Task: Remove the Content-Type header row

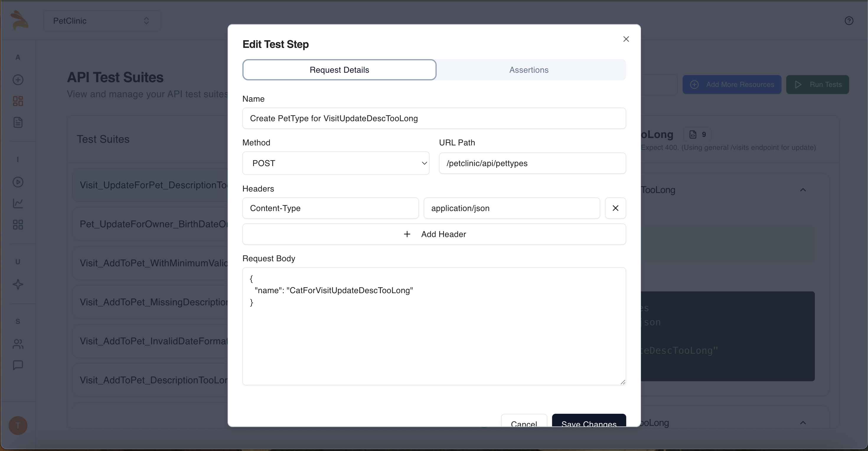Action: 615,208
